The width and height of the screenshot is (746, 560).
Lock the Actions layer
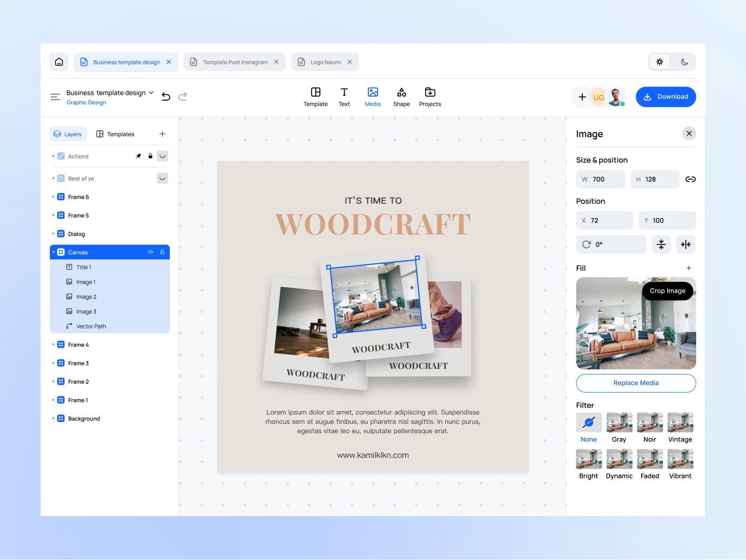[150, 156]
